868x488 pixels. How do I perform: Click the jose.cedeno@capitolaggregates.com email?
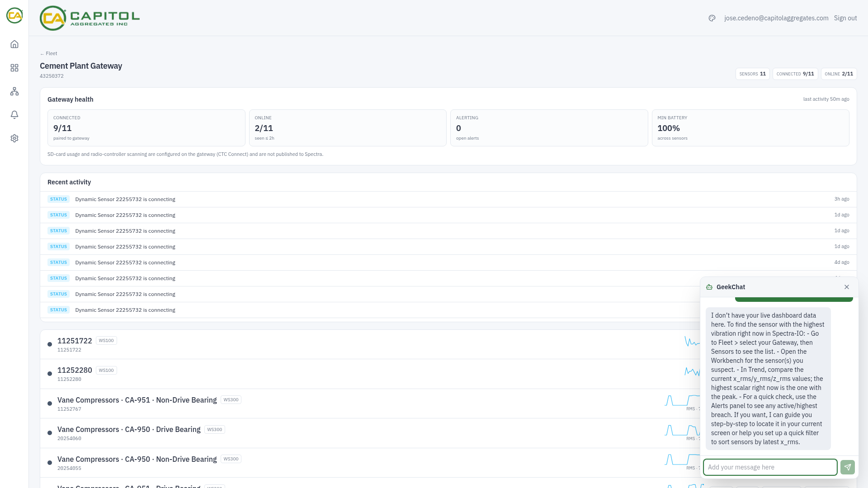click(776, 18)
